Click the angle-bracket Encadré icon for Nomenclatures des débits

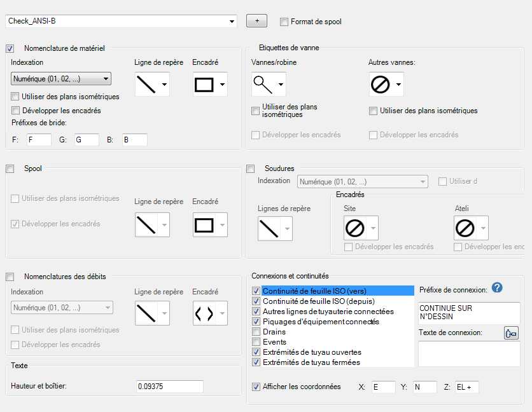[204, 313]
